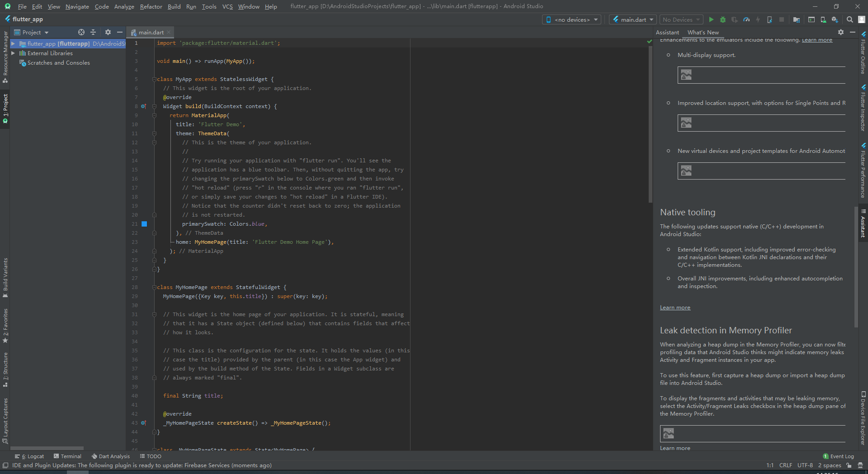
Task: Open Search Everywhere magnifier icon
Action: tap(849, 19)
